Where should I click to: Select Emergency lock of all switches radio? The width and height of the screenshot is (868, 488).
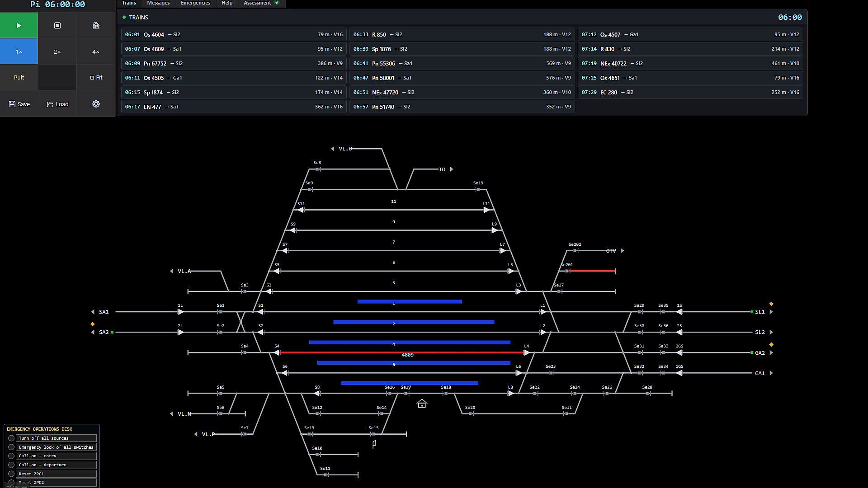click(11, 447)
